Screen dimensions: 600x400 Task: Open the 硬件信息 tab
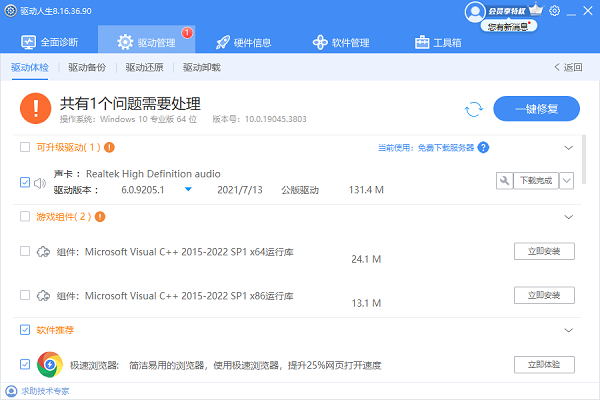tap(243, 42)
